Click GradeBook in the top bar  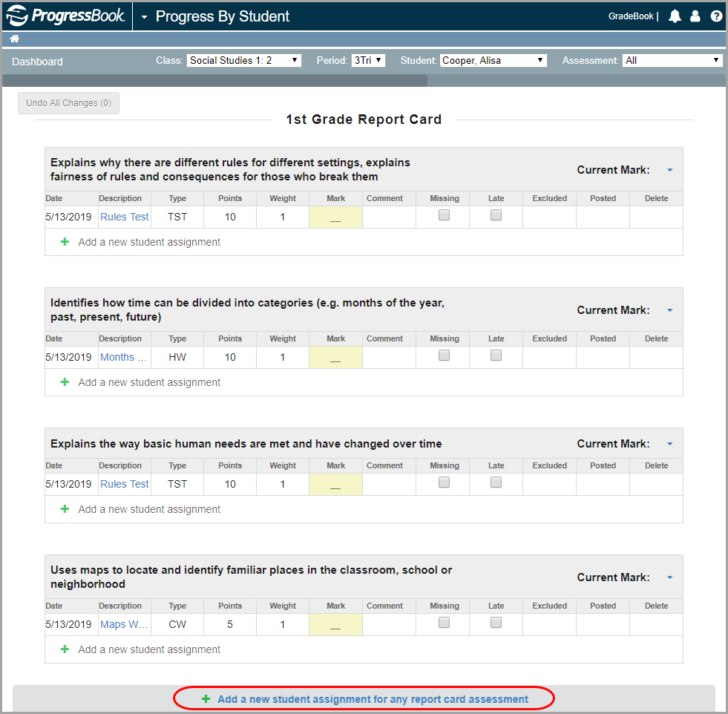tap(631, 16)
